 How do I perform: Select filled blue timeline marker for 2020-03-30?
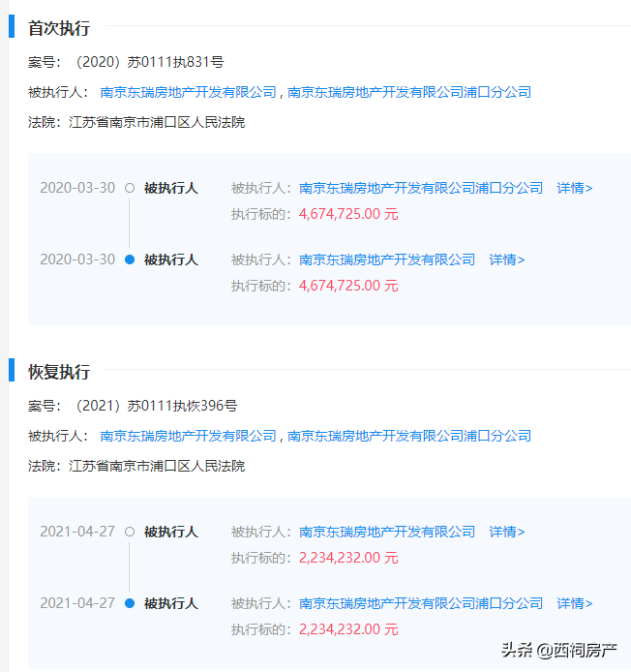[x=130, y=260]
